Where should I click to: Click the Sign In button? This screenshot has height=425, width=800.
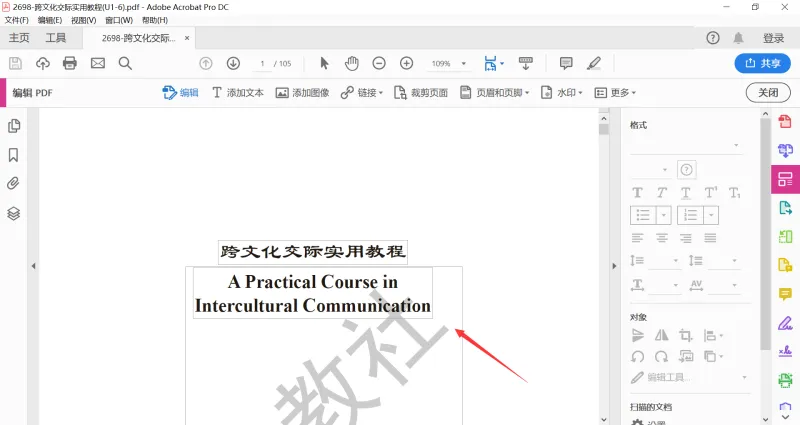[x=773, y=38]
